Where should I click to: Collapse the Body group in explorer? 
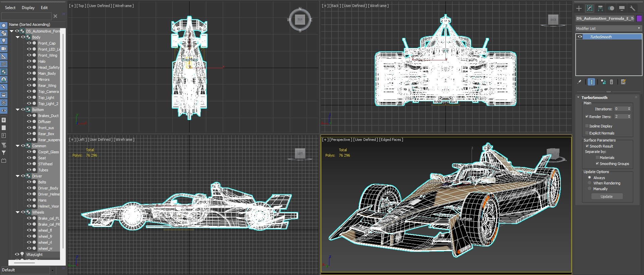[x=18, y=37]
